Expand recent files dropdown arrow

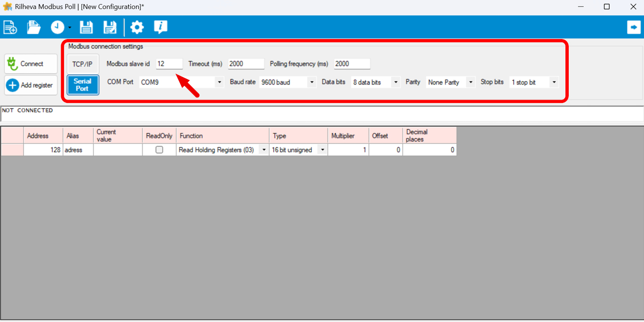(70, 28)
